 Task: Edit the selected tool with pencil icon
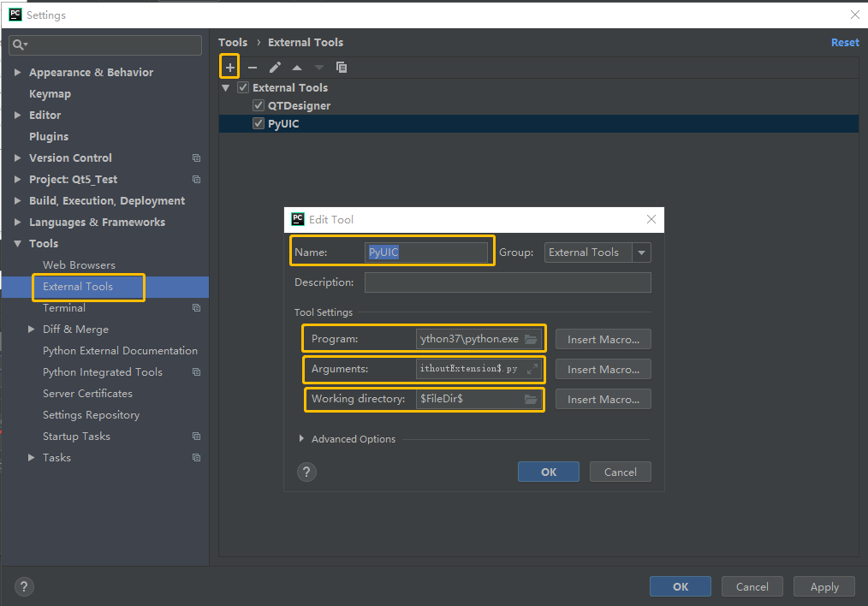tap(275, 68)
